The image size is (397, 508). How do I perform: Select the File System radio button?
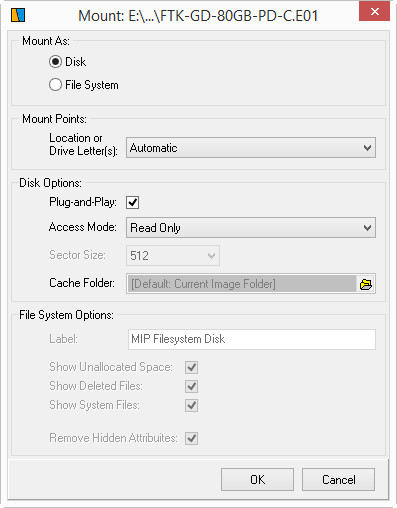[x=55, y=85]
